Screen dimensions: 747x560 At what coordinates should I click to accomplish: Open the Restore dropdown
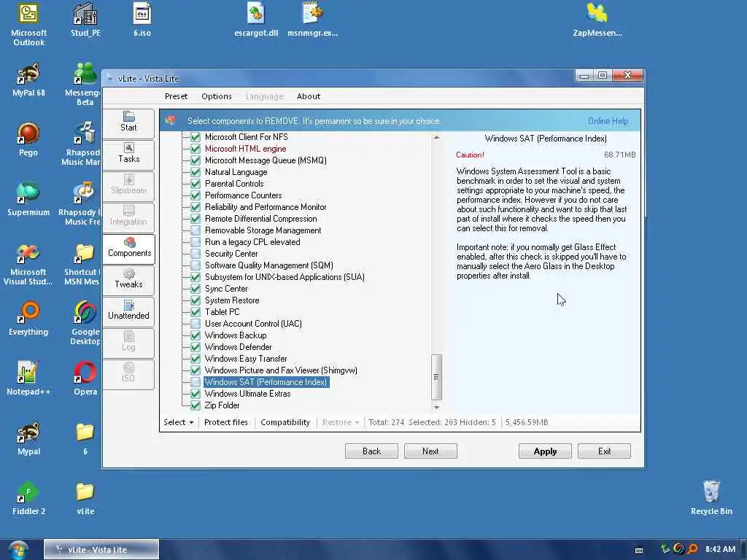[x=341, y=422]
